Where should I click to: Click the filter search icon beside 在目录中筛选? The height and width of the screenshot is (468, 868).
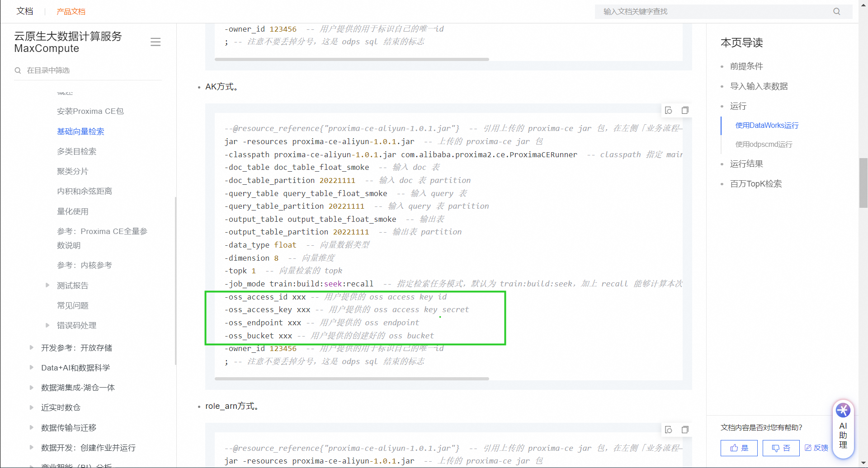18,70
